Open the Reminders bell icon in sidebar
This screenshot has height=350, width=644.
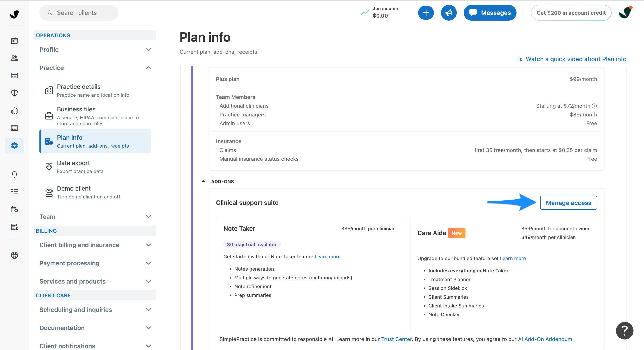point(14,174)
